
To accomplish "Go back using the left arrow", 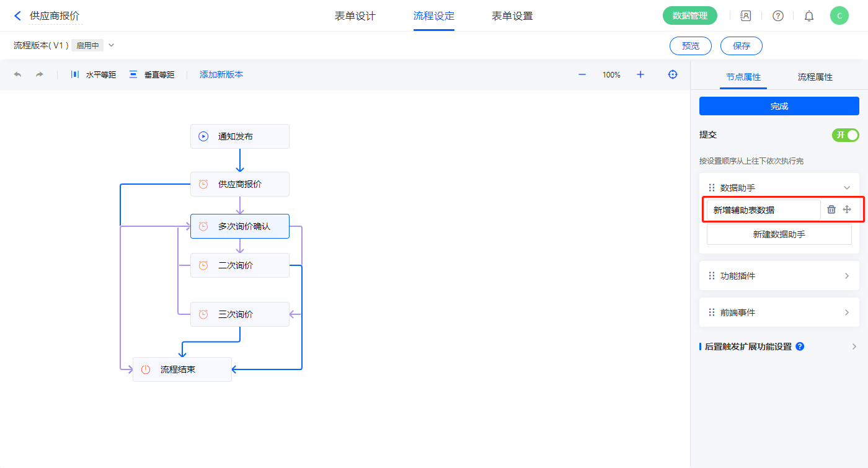I will pos(17,16).
